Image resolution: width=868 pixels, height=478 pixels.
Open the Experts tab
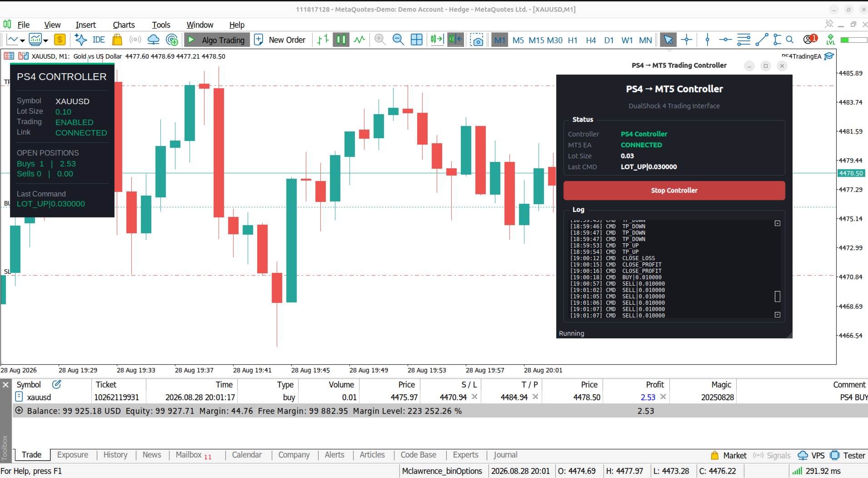point(465,455)
